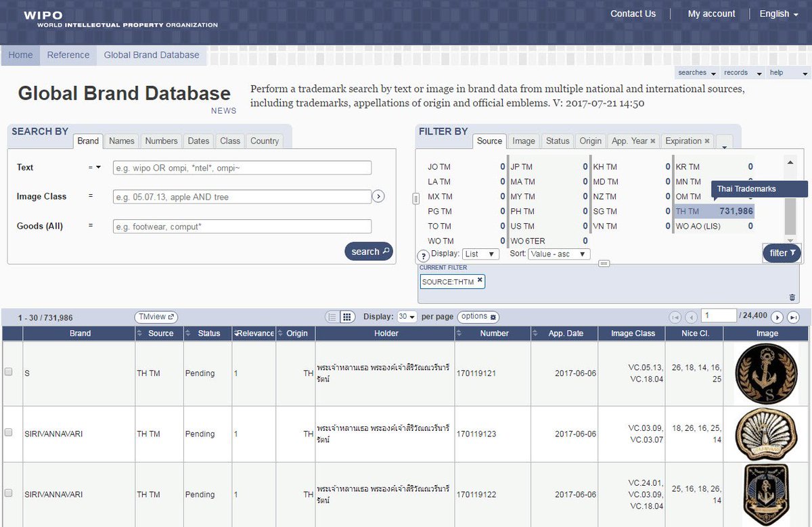Click the source list scrollbar thumb
Screen dimensions: 812x527
790,216
